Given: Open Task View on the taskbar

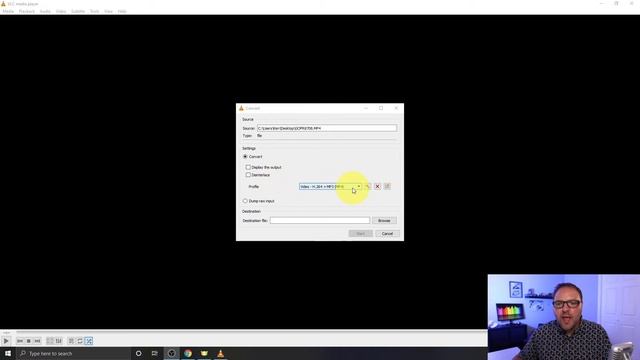Looking at the screenshot, I should tap(155, 353).
